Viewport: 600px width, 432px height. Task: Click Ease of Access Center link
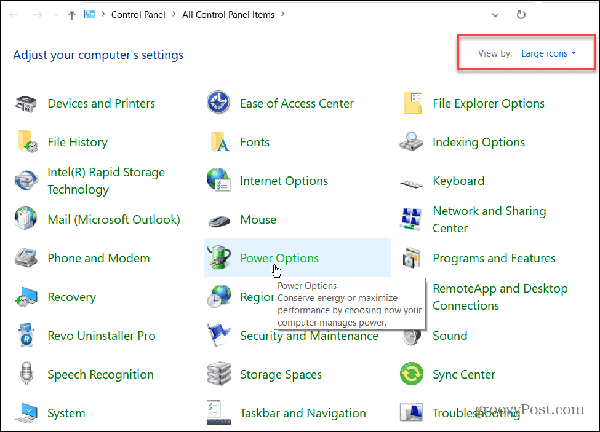click(297, 104)
